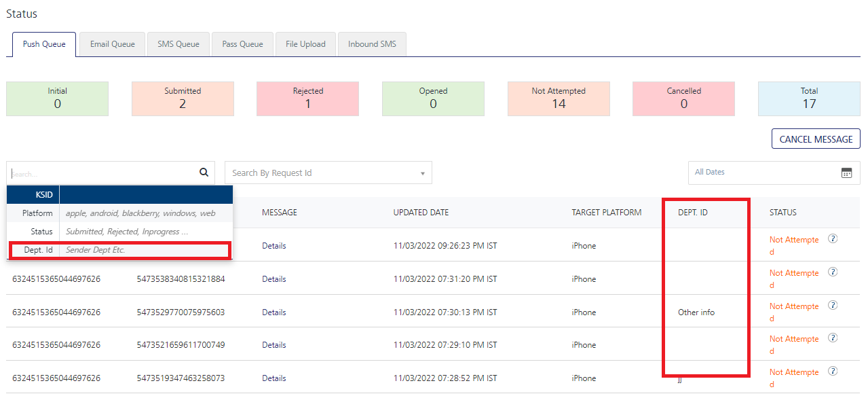Click the search magnifier icon
Screen dimensions: 868x396
(204, 173)
